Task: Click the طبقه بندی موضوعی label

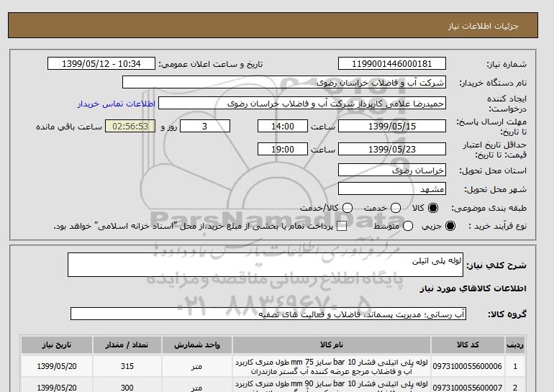Action: click(489, 209)
